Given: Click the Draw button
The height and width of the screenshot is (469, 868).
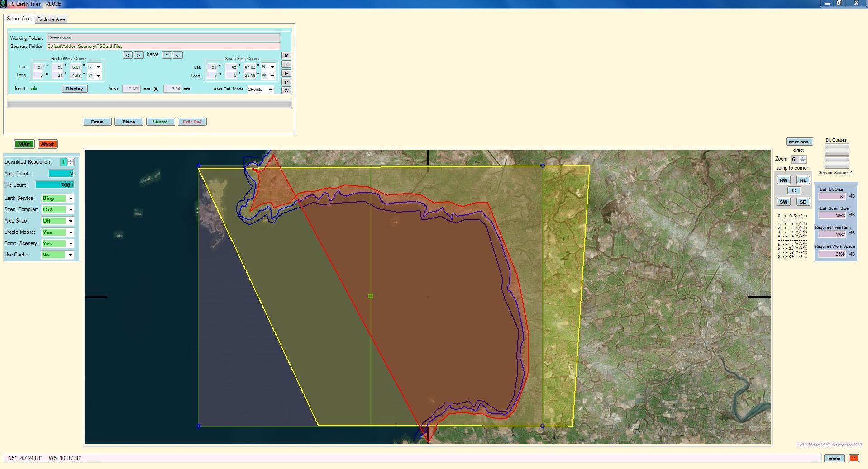Looking at the screenshot, I should tap(97, 122).
